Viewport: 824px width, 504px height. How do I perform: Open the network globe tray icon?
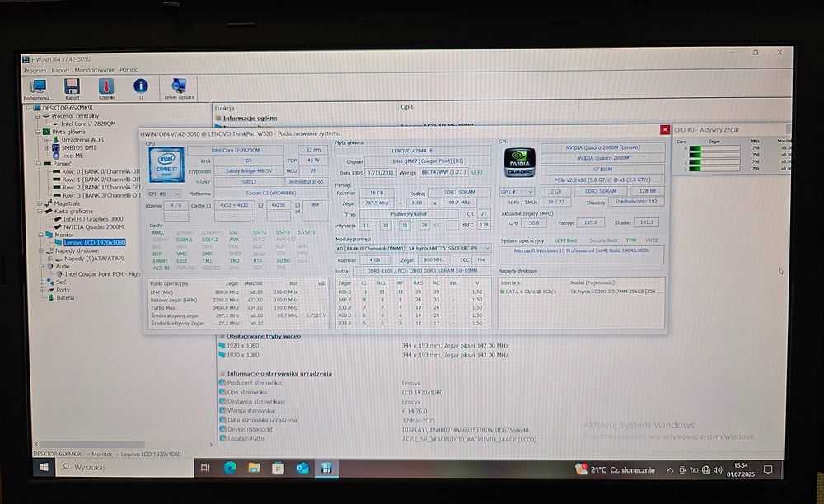(x=706, y=470)
